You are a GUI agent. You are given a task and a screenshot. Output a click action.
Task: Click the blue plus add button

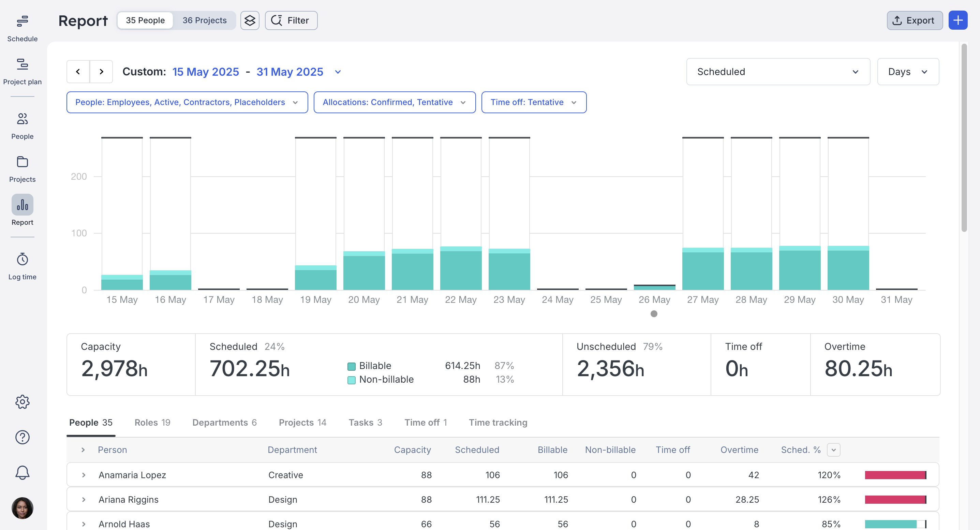coord(957,20)
